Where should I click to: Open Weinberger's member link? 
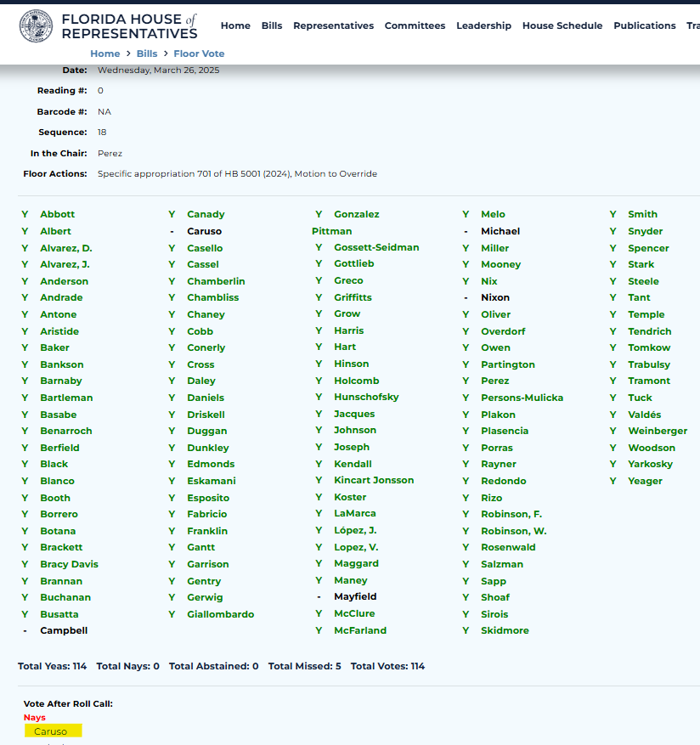(658, 432)
